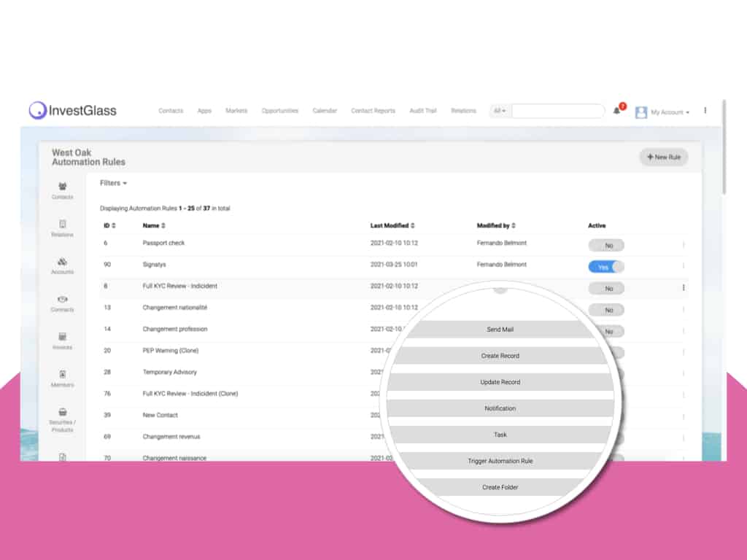
Task: Select Trigger Automation Rule action
Action: point(500,461)
